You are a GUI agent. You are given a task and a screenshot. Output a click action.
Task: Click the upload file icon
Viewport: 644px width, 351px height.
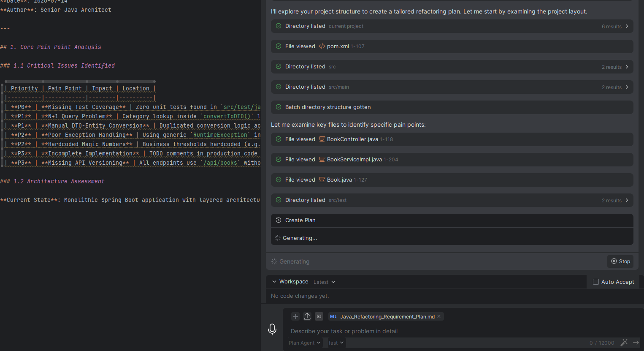307,316
